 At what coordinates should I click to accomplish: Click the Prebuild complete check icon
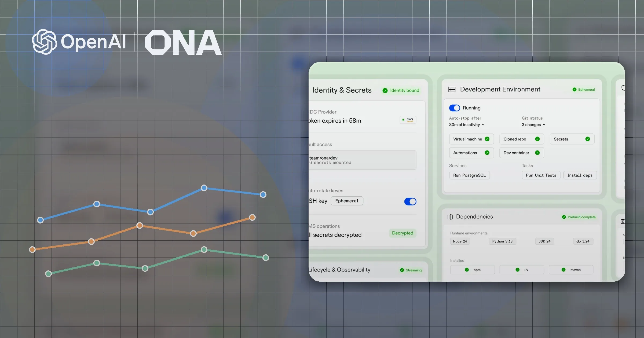(x=564, y=217)
